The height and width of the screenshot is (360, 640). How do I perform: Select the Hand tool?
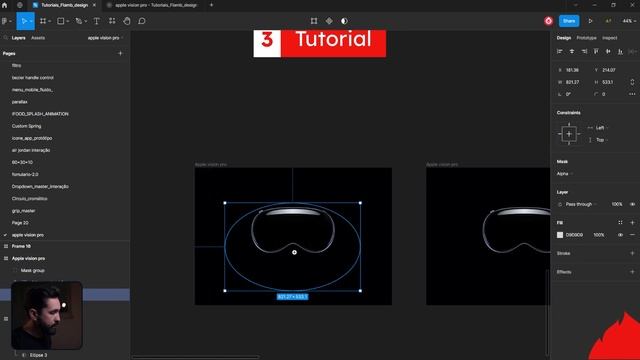[x=127, y=21]
